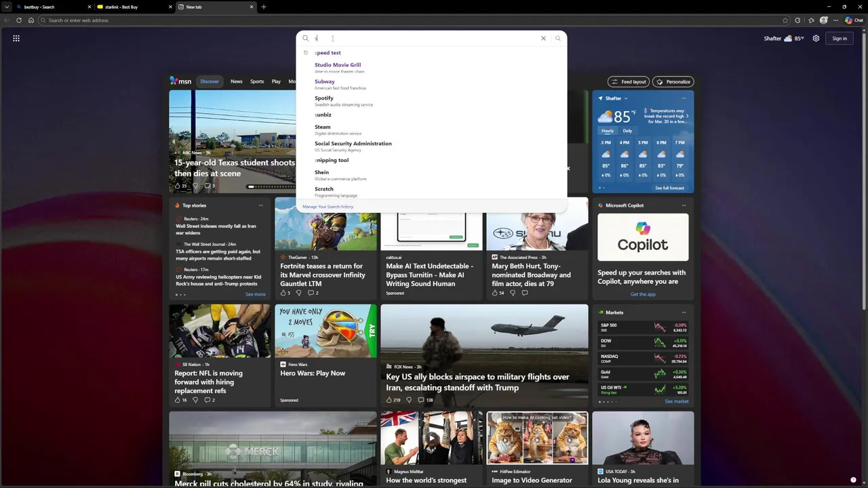Open the S&P 500 market row

(643, 327)
